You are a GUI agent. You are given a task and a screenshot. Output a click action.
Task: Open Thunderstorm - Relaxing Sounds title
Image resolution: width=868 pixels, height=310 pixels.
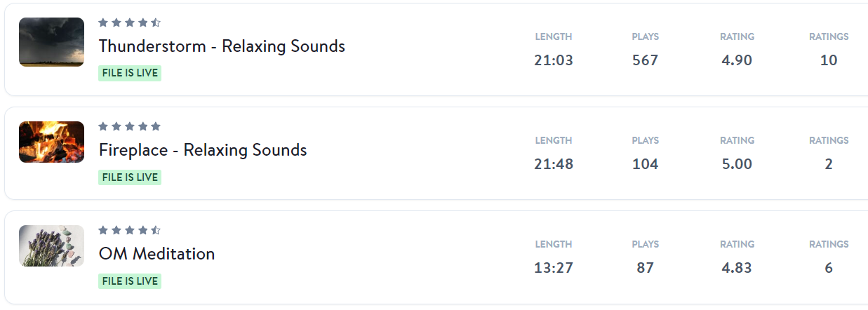222,46
